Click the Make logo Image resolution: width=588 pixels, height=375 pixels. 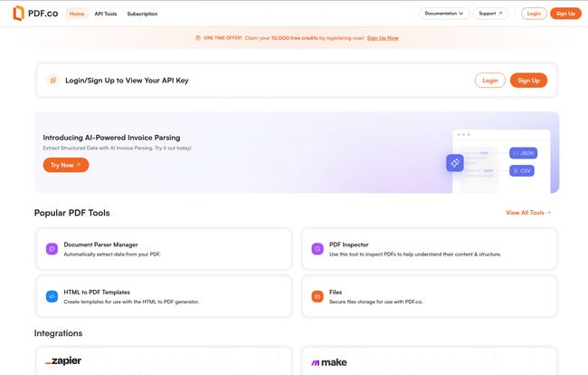pyautogui.click(x=329, y=362)
